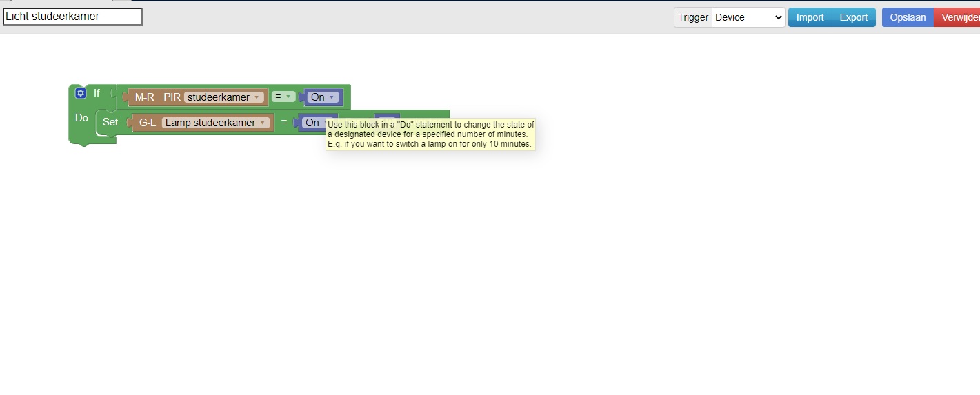Click the Trigger label
Screen dimensions: 980x395
(693, 17)
